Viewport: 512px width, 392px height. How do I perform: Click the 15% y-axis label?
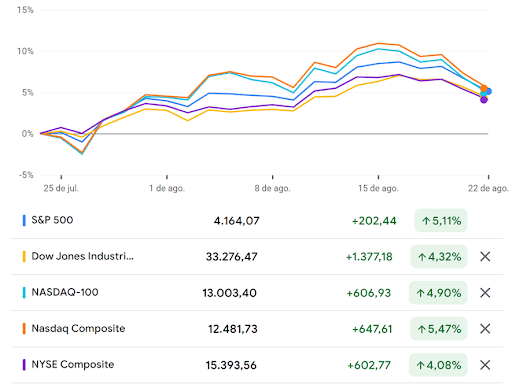point(26,10)
